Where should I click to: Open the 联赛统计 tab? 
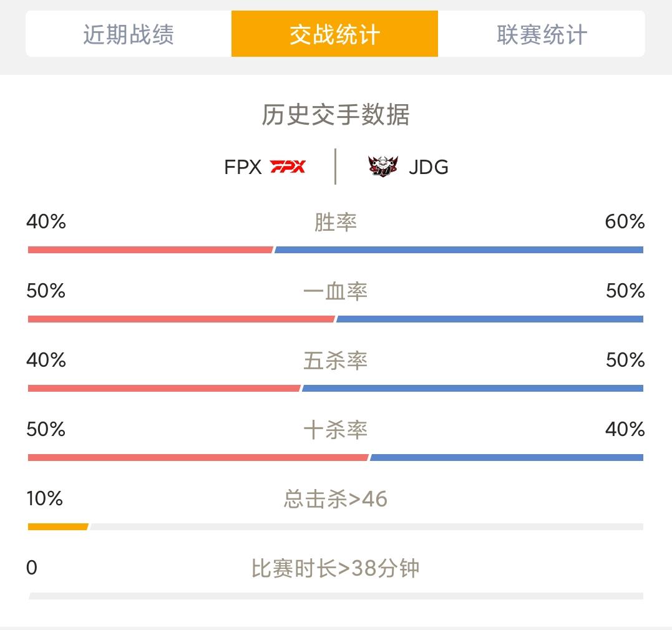click(542, 34)
